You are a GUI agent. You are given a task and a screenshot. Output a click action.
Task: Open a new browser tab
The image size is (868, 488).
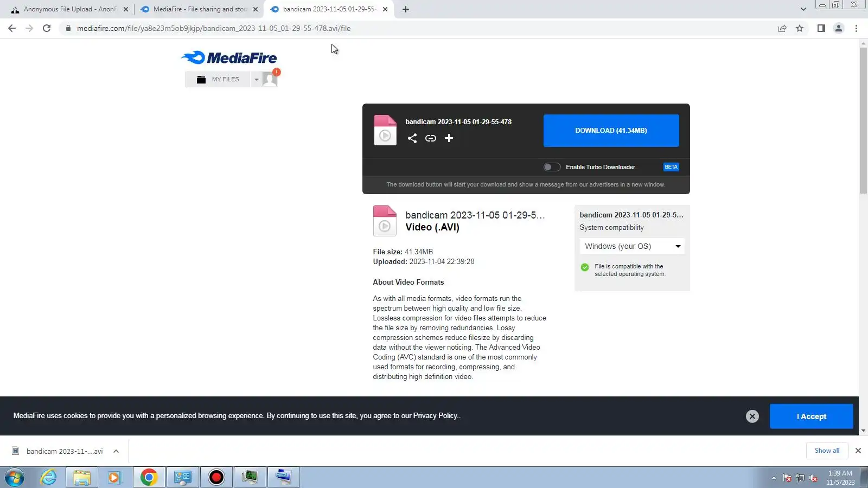pos(406,9)
